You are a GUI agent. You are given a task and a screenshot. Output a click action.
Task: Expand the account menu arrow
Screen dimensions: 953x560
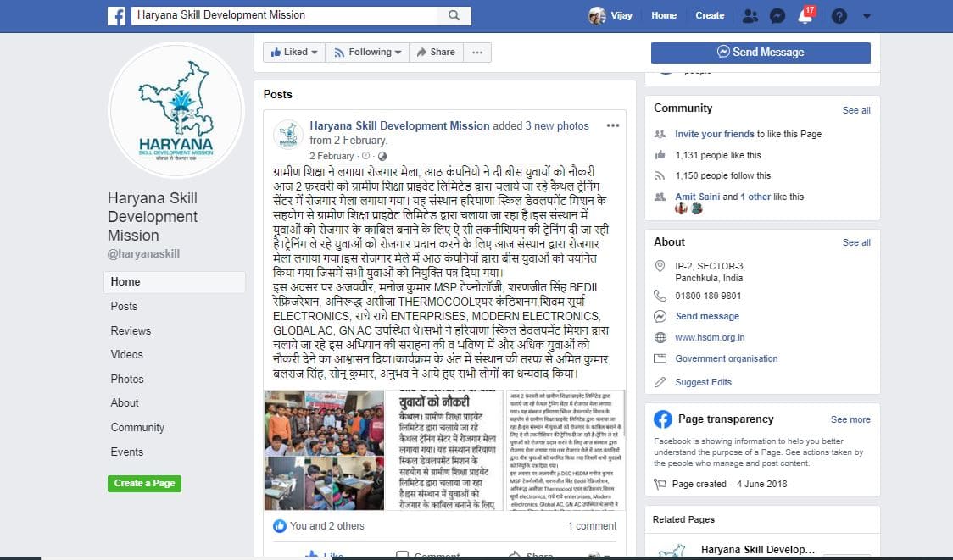point(867,16)
